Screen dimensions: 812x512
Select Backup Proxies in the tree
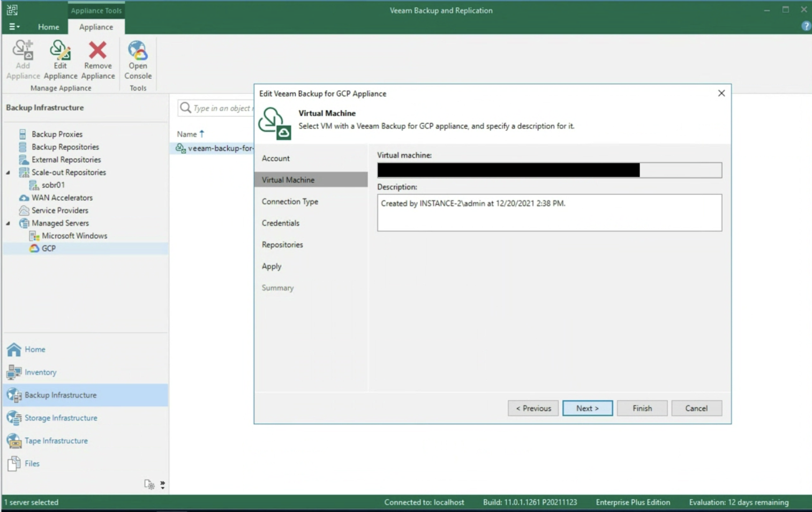(x=57, y=134)
